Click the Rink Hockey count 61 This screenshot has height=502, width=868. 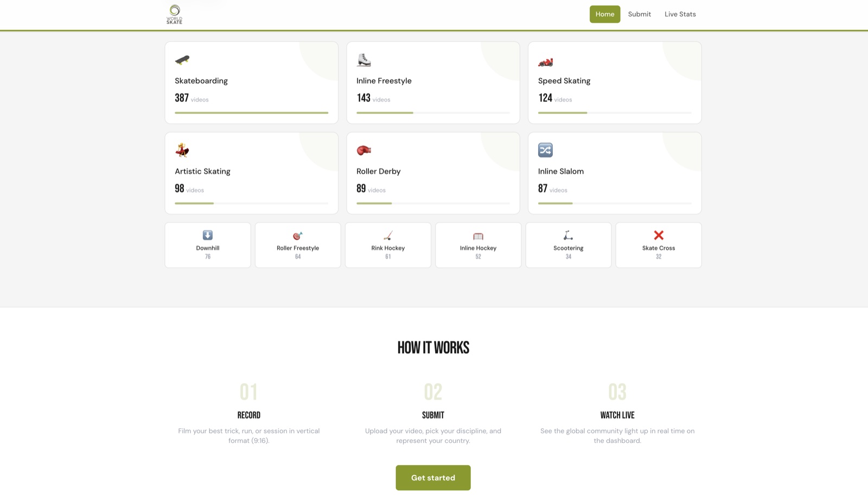(388, 257)
